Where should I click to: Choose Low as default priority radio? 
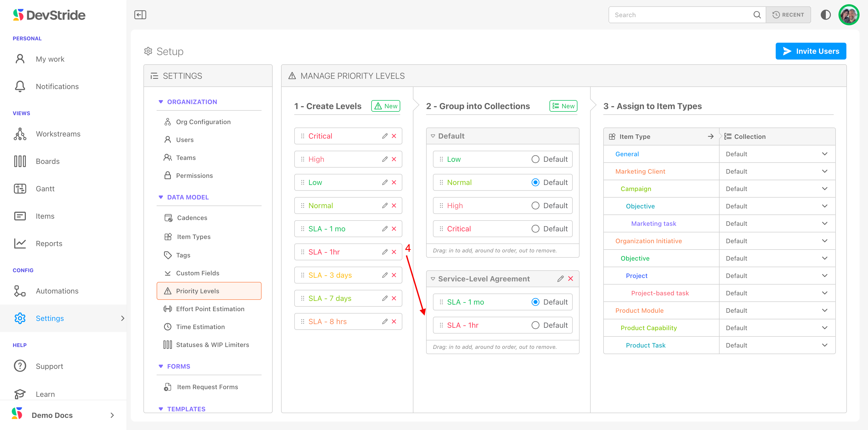(x=535, y=159)
